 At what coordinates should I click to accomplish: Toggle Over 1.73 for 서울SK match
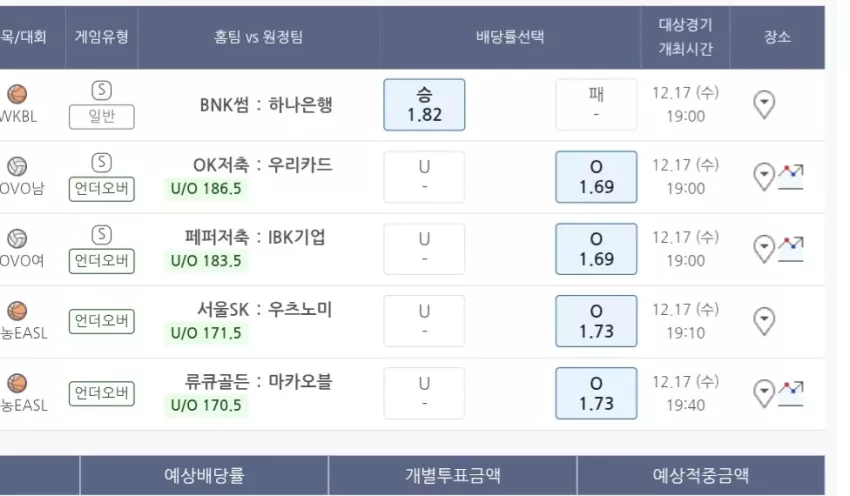596,321
